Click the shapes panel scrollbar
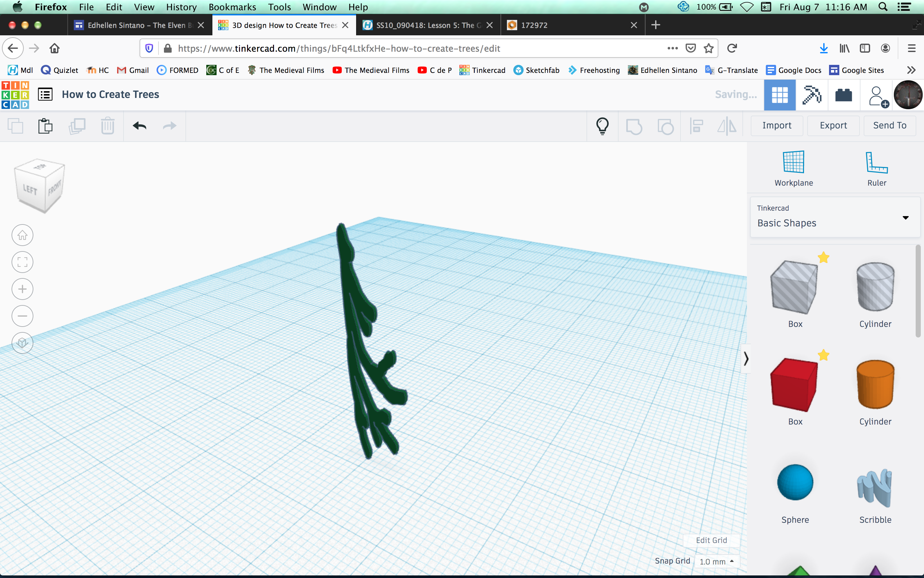Screen dimensions: 924x578 tap(918, 291)
